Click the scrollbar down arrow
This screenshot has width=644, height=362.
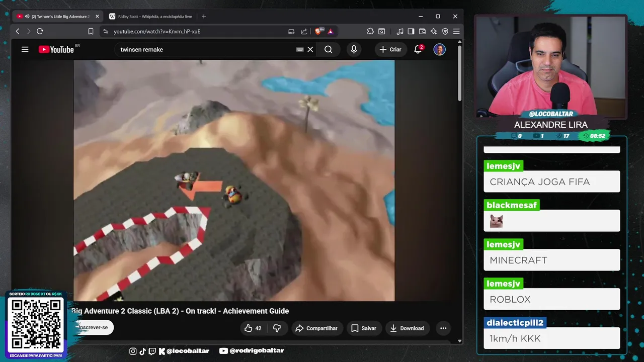459,341
